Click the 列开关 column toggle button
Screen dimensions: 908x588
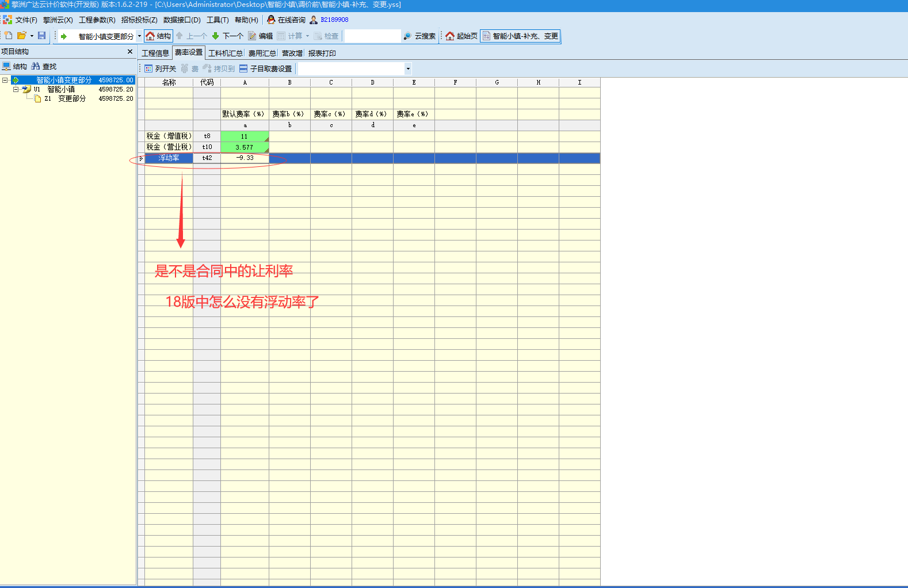[161, 68]
